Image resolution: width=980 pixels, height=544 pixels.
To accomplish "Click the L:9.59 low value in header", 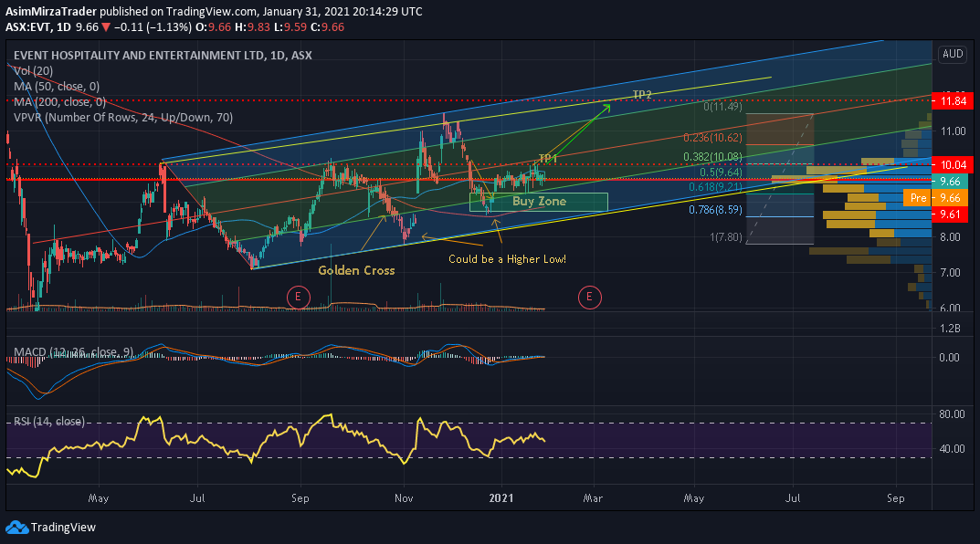I will coord(290,26).
